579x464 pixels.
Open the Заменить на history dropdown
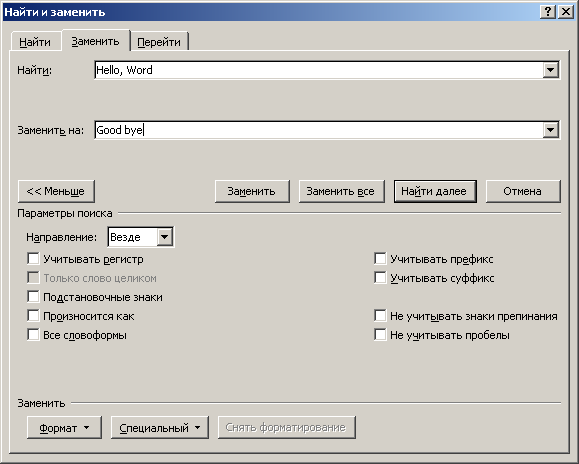point(551,130)
